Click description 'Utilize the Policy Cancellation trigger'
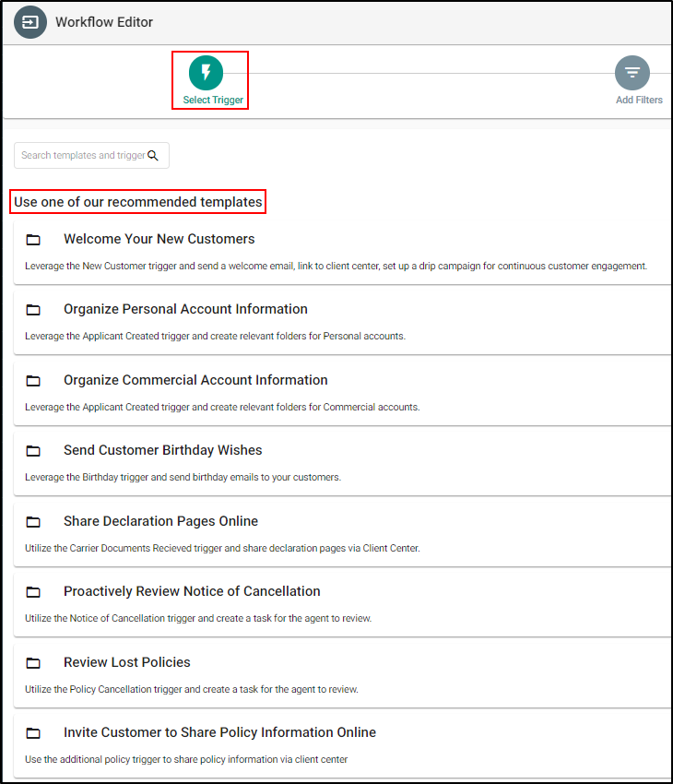This screenshot has height=784, width=673. pos(192,689)
